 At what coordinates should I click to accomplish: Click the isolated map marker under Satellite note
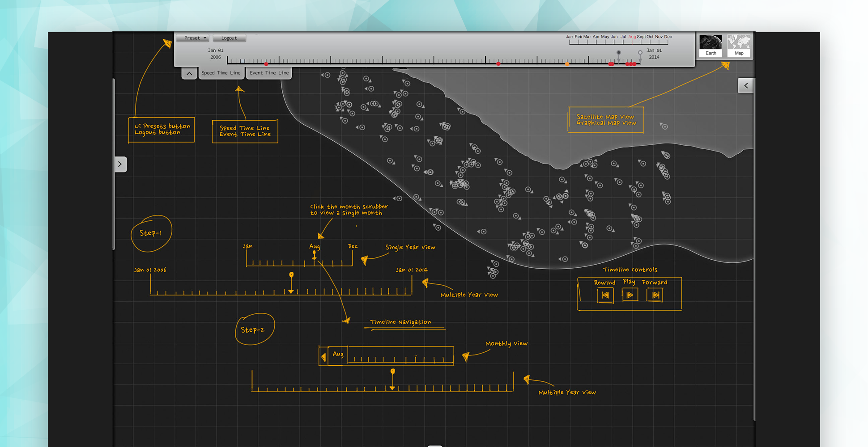(664, 127)
